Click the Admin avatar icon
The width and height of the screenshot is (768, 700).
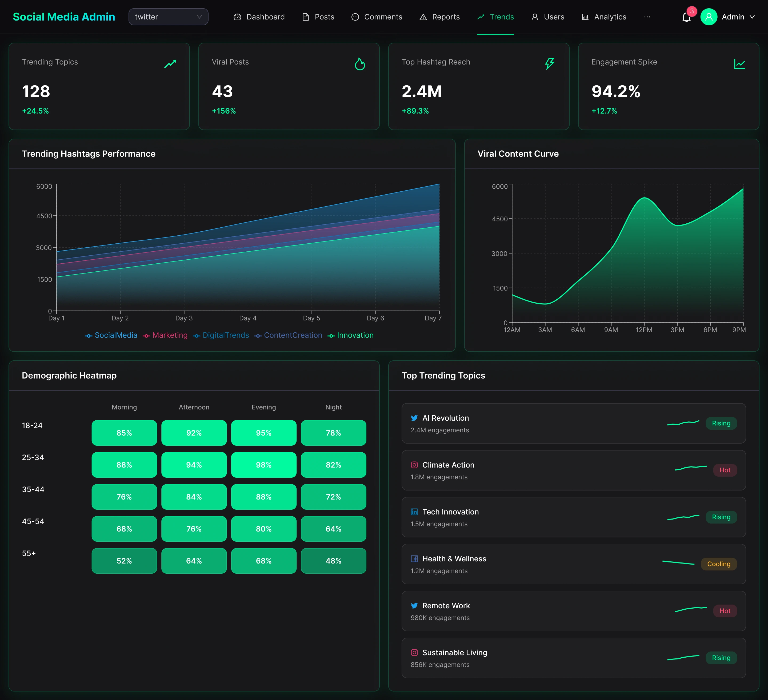point(709,17)
